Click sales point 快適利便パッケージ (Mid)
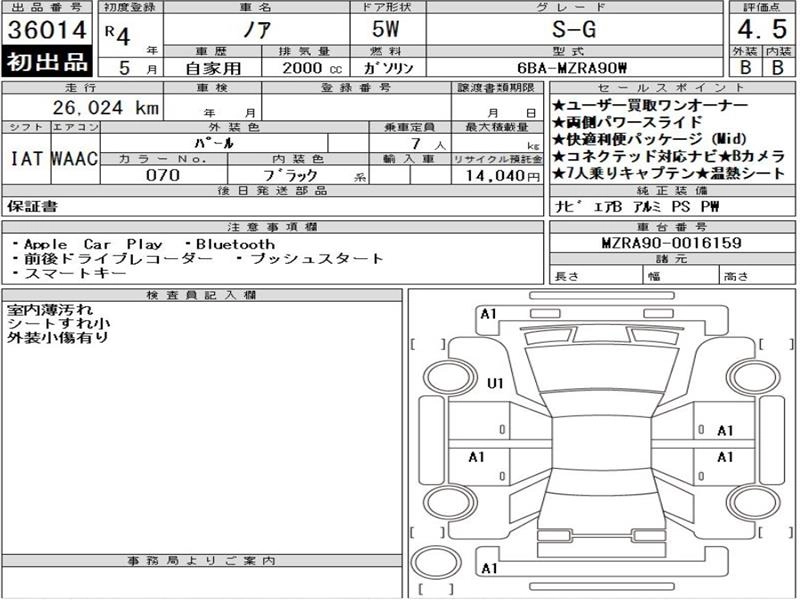Screen dimensions: 800x600 pos(649,139)
